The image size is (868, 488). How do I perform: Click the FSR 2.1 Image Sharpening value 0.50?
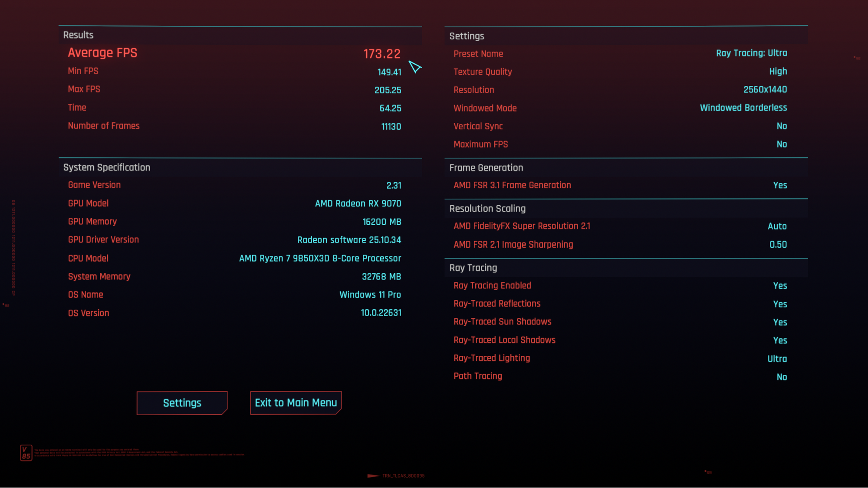pos(778,245)
